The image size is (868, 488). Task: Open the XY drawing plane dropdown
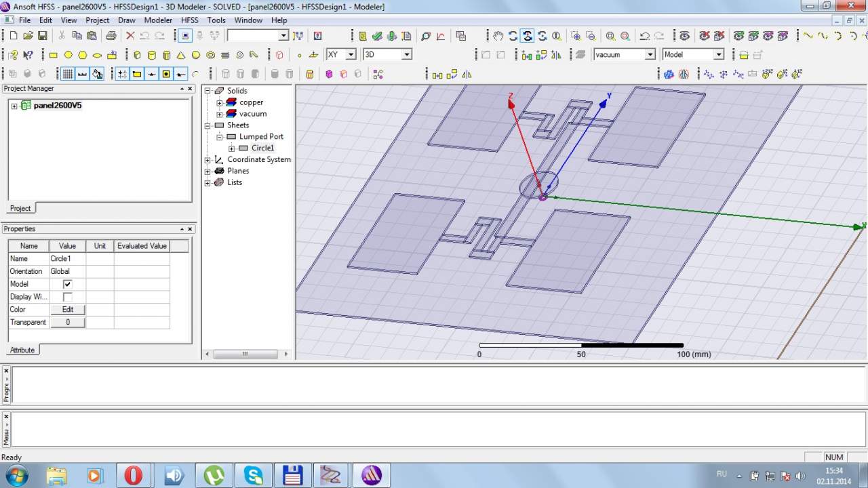[351, 55]
